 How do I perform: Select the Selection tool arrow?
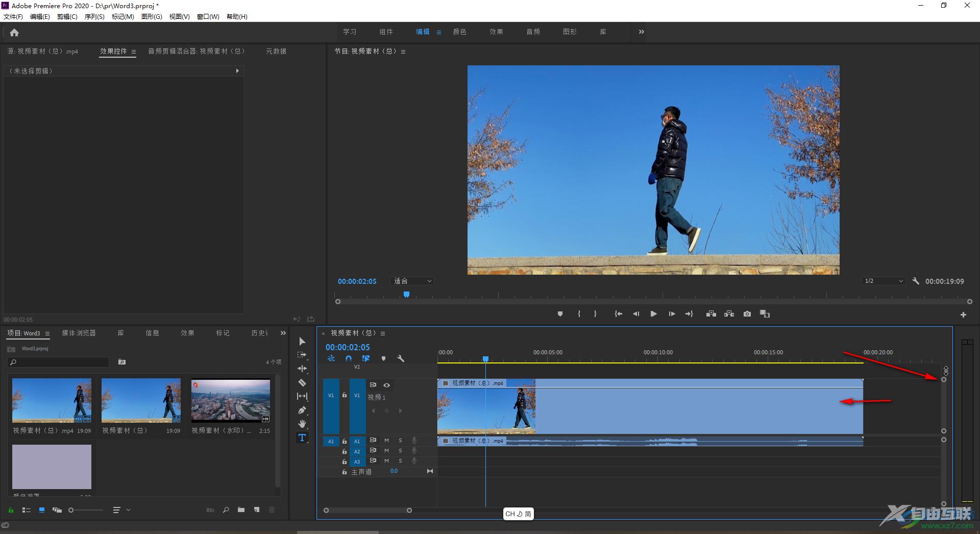(302, 341)
